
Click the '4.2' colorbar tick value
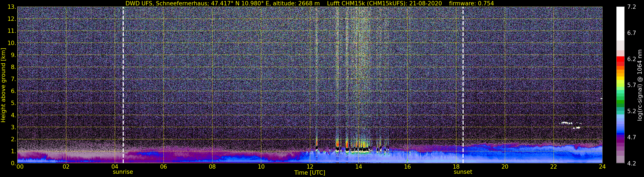coord(632,163)
